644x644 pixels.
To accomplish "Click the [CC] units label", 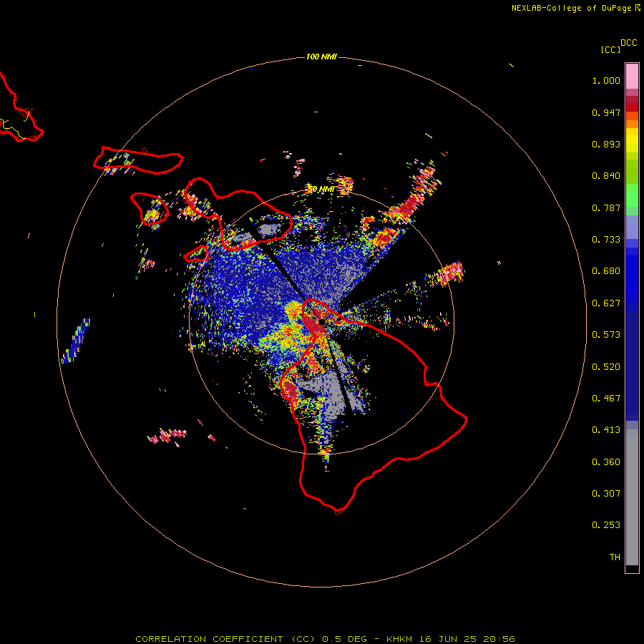I will tap(610, 49).
